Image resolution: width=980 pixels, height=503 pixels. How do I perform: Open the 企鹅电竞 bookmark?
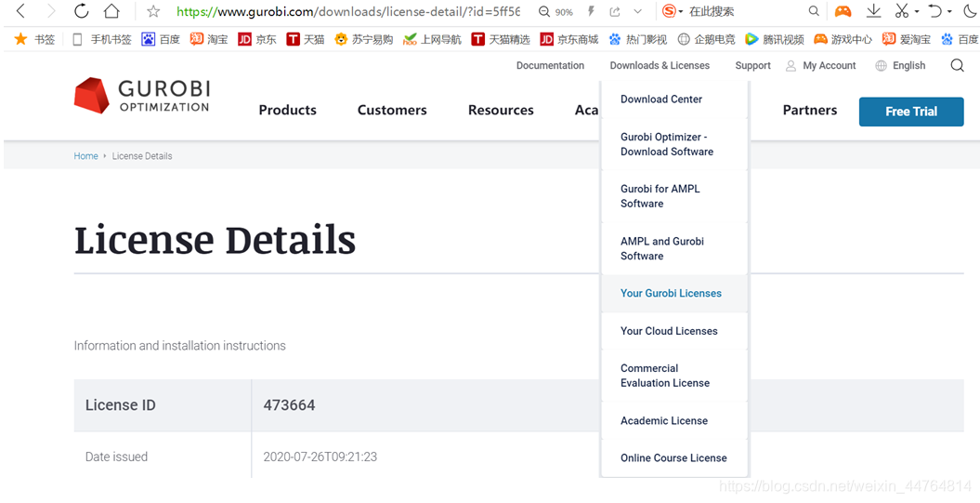(706, 39)
